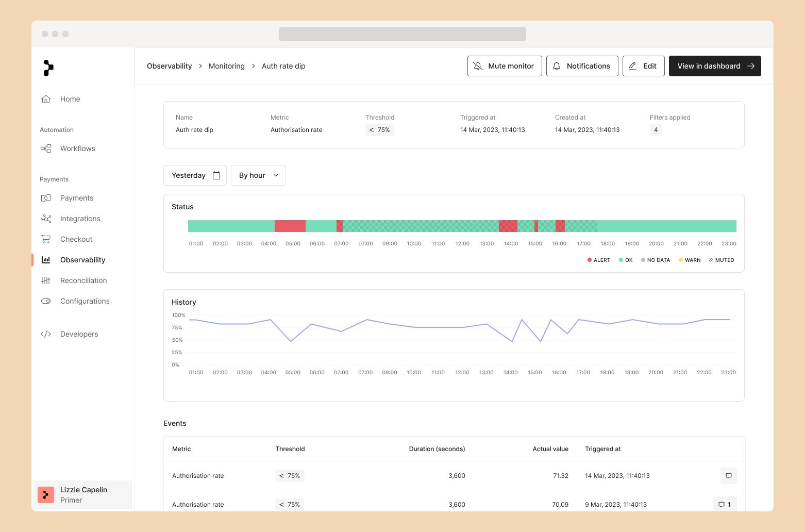Open the Workflows section
The height and width of the screenshot is (532, 805).
pyautogui.click(x=77, y=148)
